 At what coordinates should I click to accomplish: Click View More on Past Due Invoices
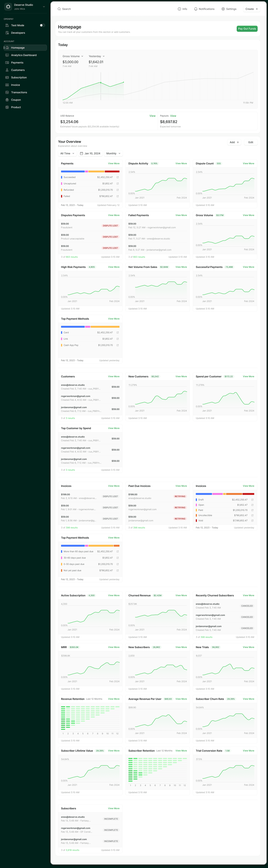click(181, 486)
